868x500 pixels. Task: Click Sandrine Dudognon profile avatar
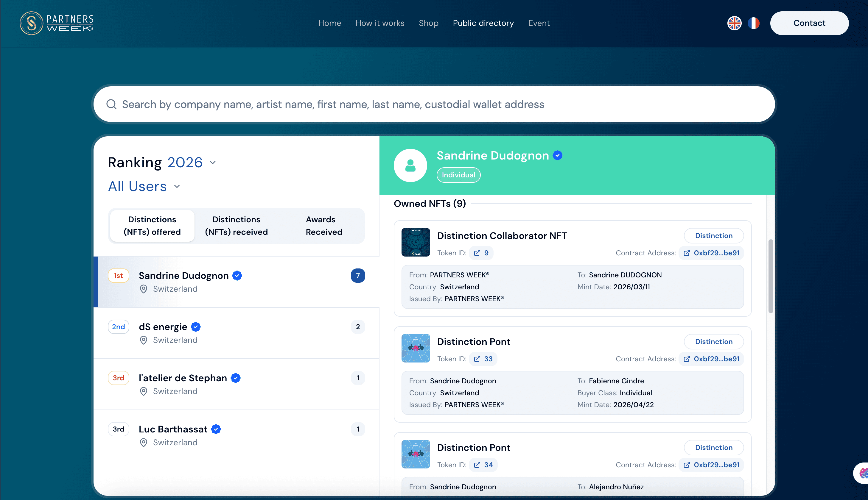pos(410,165)
